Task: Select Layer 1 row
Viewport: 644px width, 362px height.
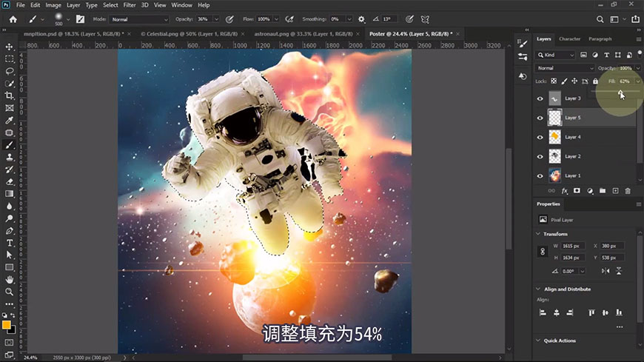Action: (586, 176)
